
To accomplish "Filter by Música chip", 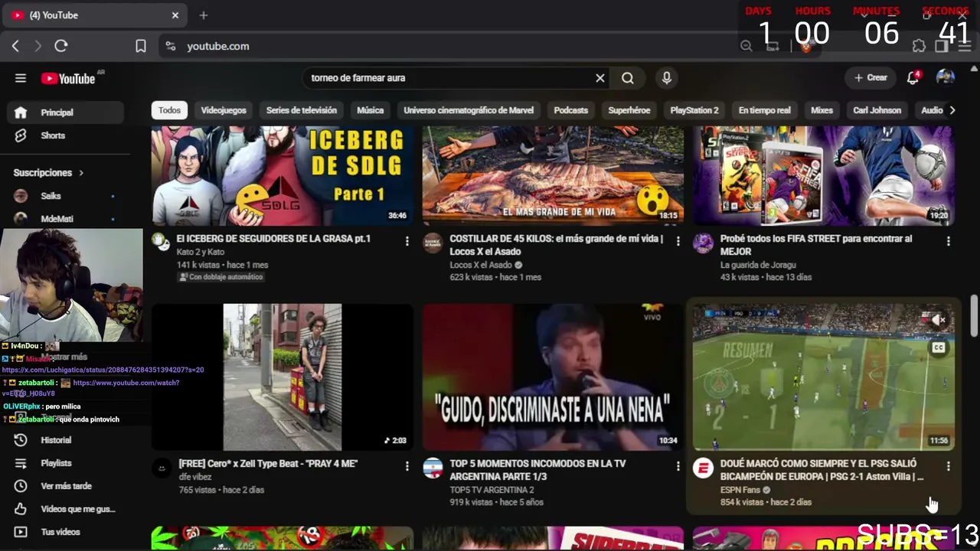I will pos(370,110).
